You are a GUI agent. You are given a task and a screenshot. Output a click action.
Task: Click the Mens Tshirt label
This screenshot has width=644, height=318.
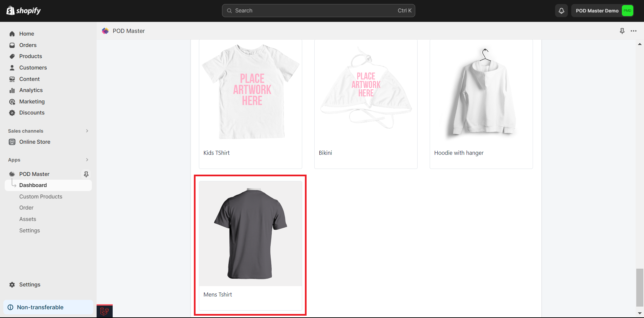pos(218,294)
